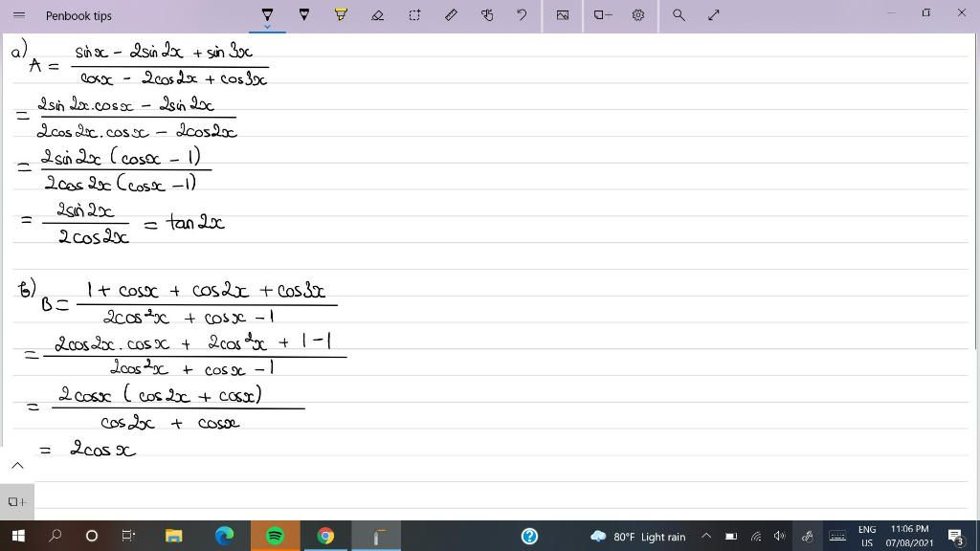
Task: Activate the eraser tool
Action: (377, 15)
